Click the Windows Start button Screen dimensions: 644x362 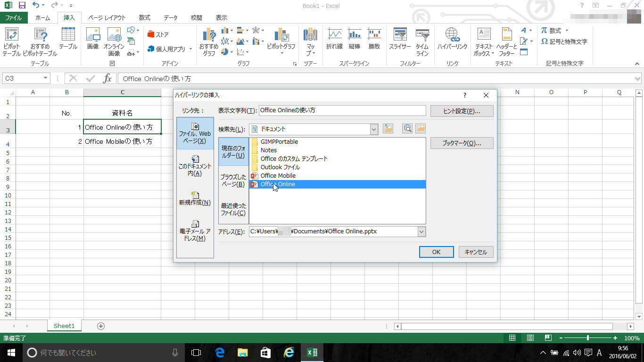pyautogui.click(x=10, y=352)
